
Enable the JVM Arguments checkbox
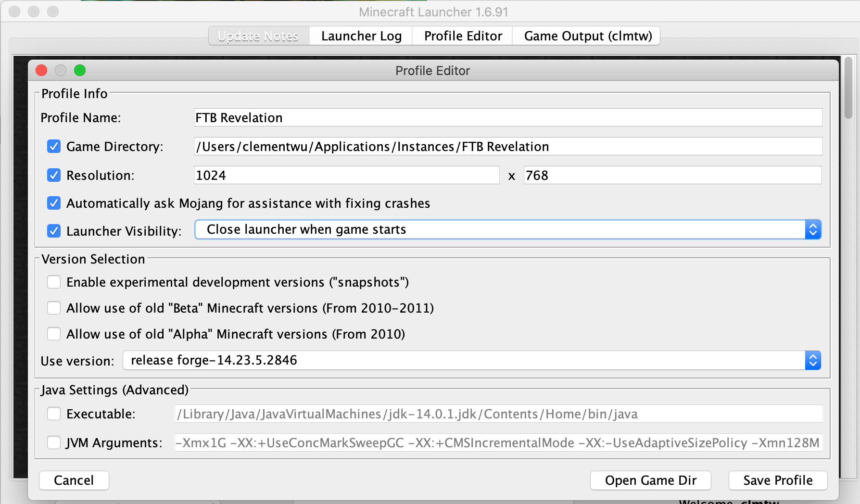tap(54, 442)
